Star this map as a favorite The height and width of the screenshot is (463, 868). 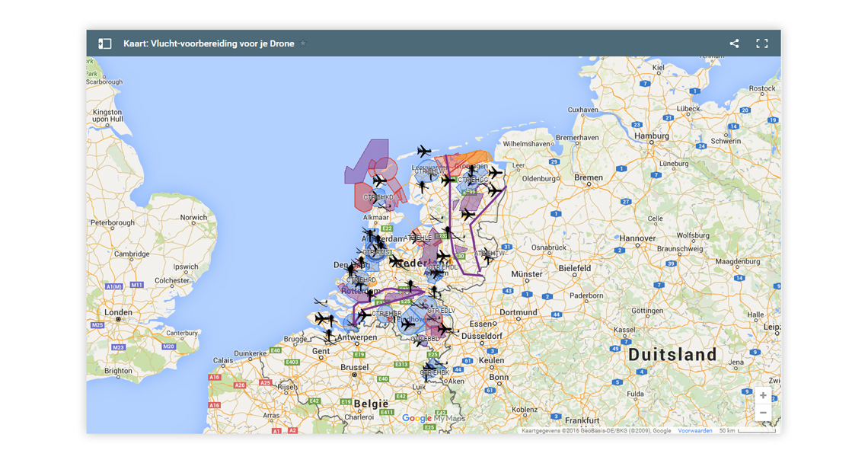tap(303, 43)
